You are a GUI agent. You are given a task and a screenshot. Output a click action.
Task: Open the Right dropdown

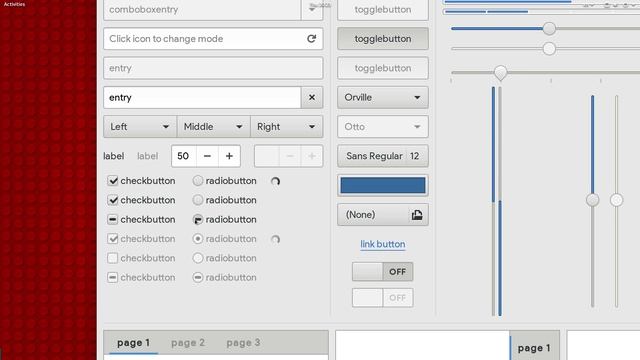[287, 127]
